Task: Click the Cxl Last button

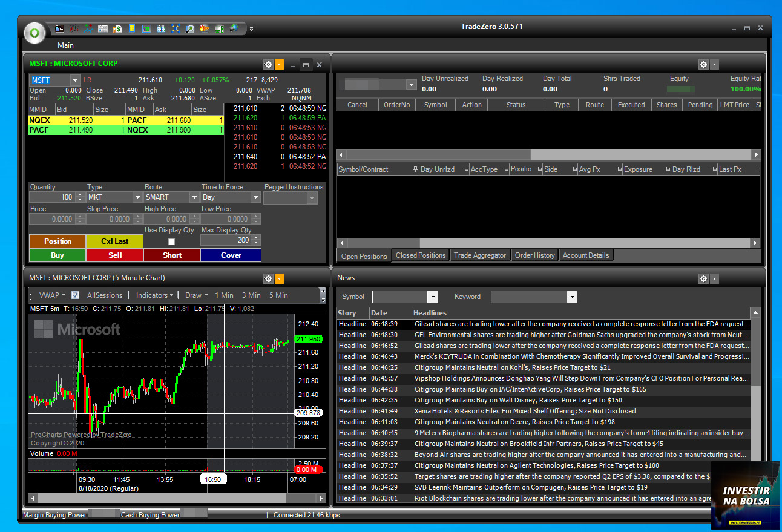Action: (115, 241)
